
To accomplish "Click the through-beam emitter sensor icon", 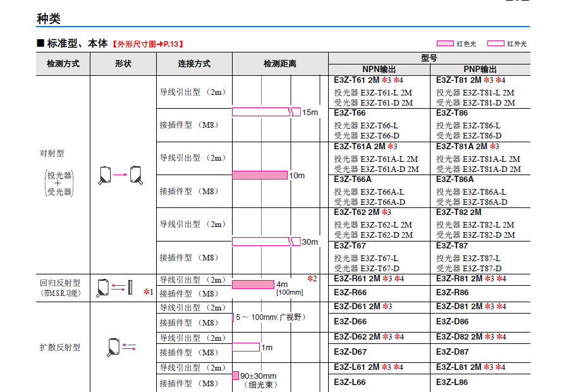I will click(105, 175).
